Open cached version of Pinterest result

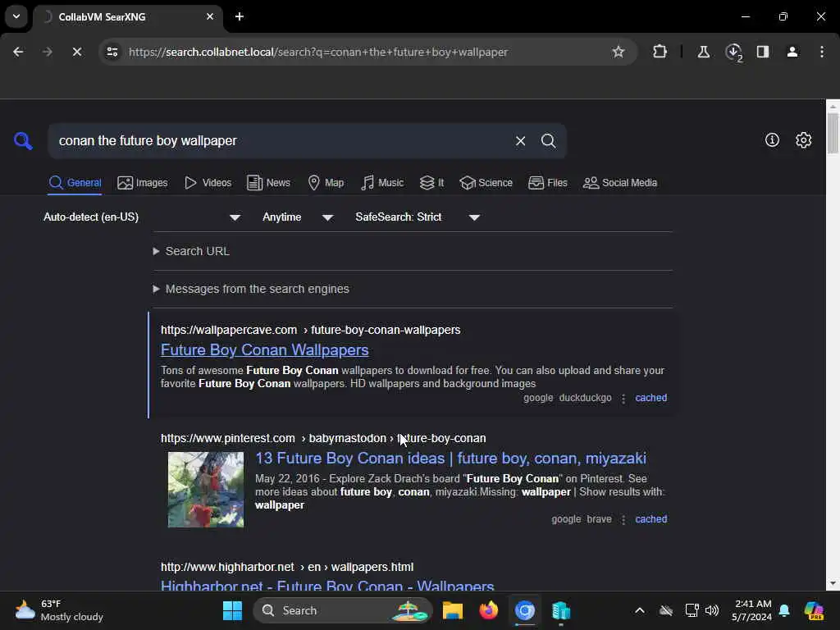[651, 518]
